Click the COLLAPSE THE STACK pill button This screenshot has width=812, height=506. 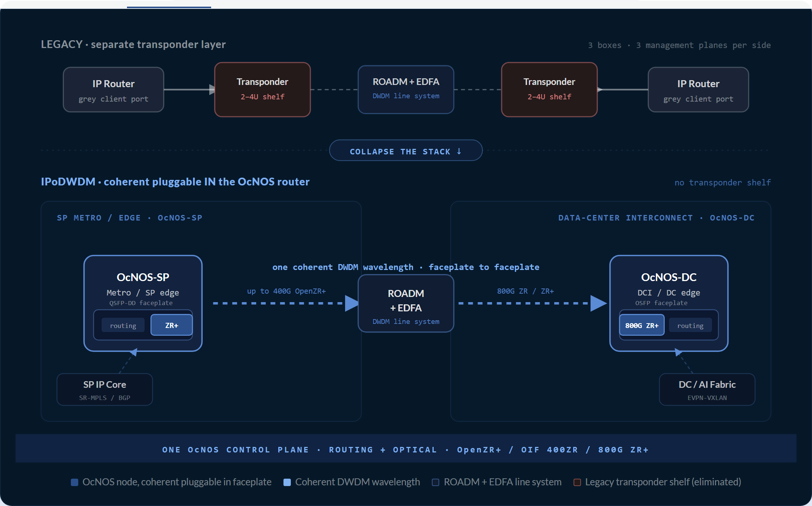pyautogui.click(x=406, y=150)
